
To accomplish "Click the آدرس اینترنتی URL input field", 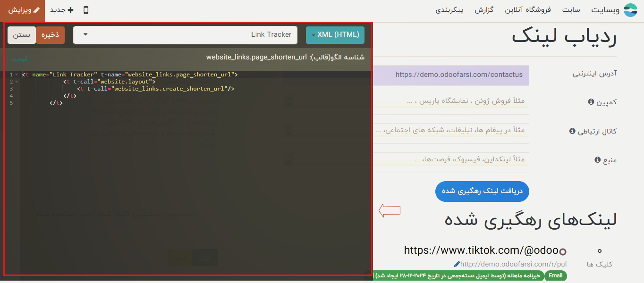I will 451,75.
